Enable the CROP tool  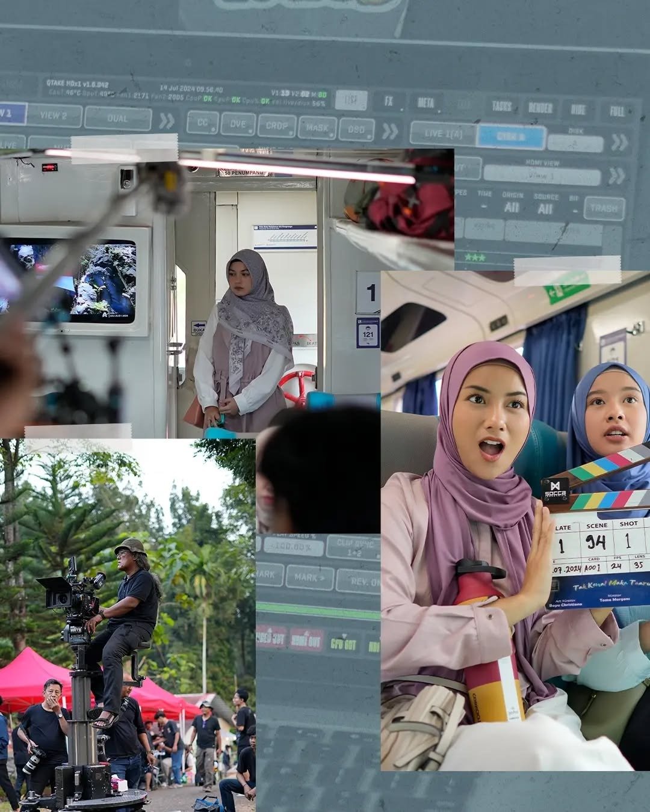(277, 126)
